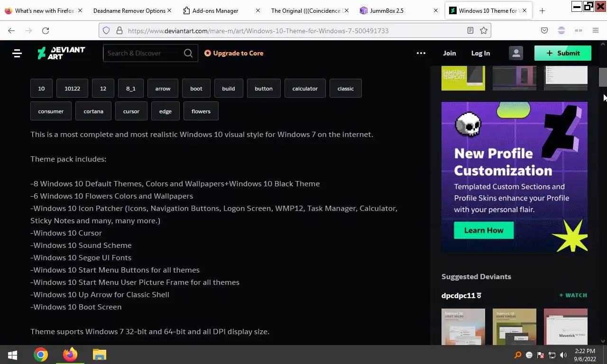Select the "cursor" tag
This screenshot has width=607, height=364.
click(131, 111)
